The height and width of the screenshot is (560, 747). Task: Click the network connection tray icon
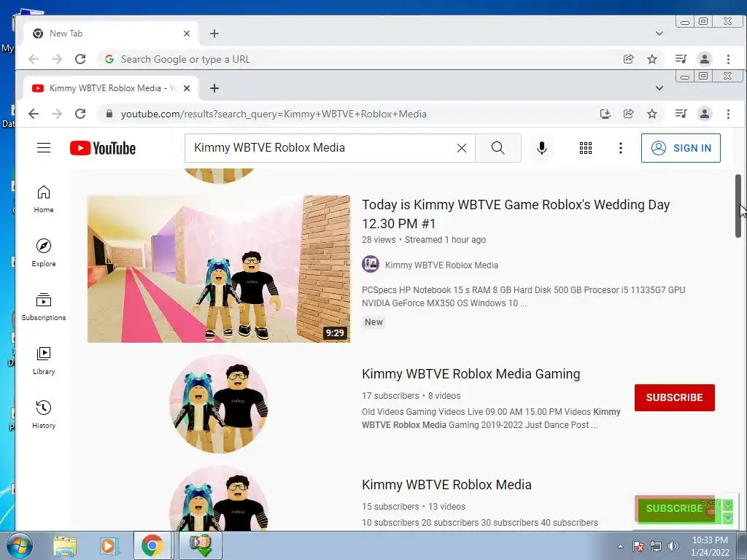[656, 546]
